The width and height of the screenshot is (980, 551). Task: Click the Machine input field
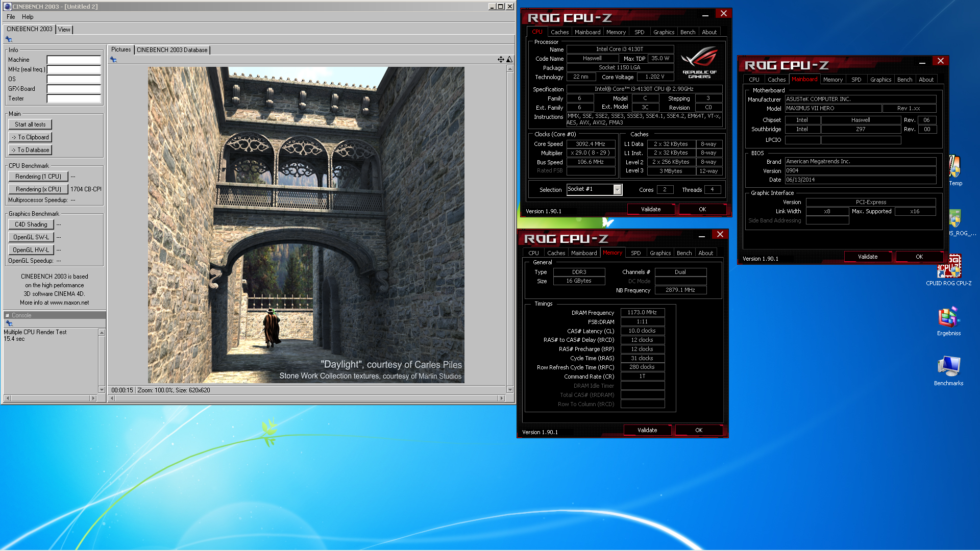click(74, 60)
